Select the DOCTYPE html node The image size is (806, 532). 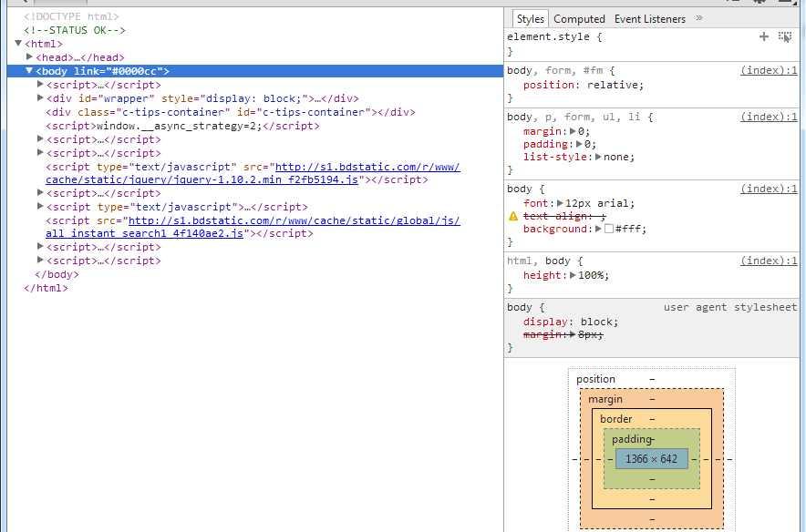click(x=71, y=16)
